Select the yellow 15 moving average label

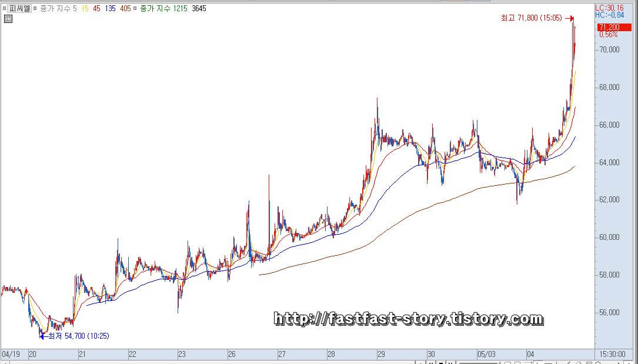(85, 8)
